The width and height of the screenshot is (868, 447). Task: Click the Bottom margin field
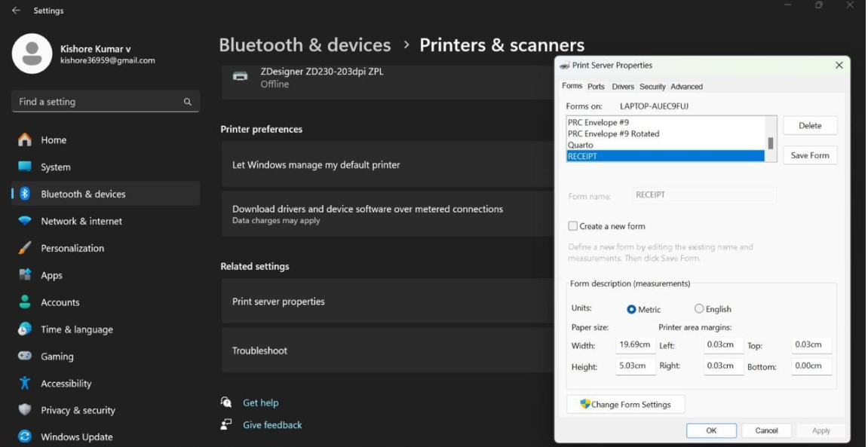pos(811,366)
